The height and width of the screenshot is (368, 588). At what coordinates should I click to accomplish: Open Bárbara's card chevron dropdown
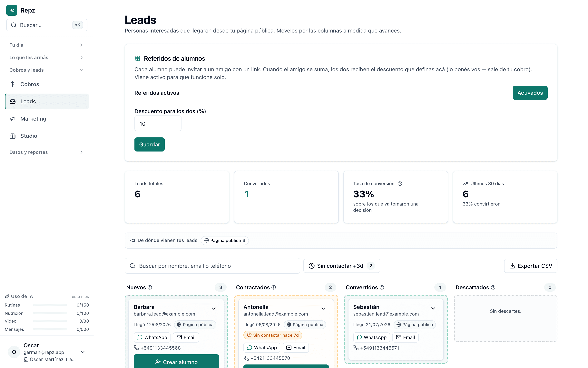(214, 308)
